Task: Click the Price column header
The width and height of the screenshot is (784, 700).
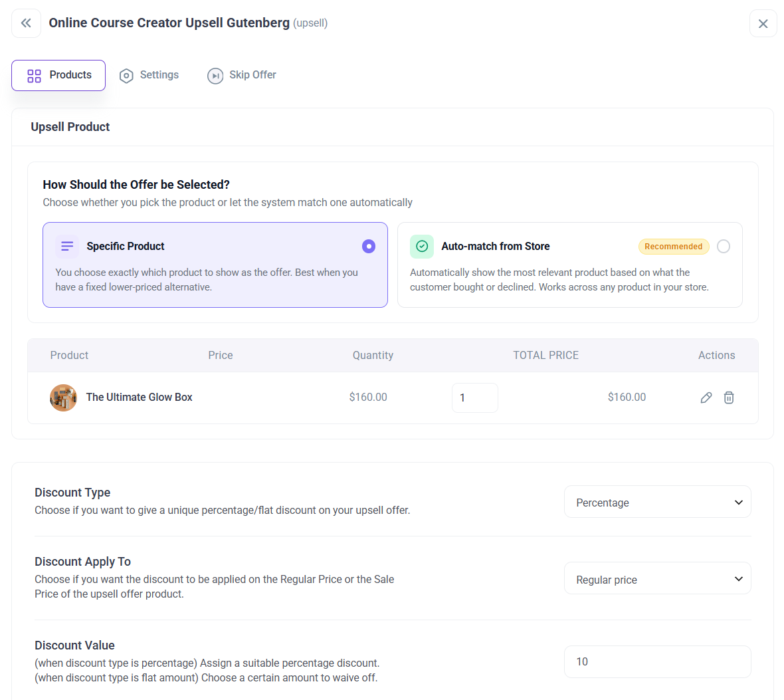Action: tap(221, 355)
